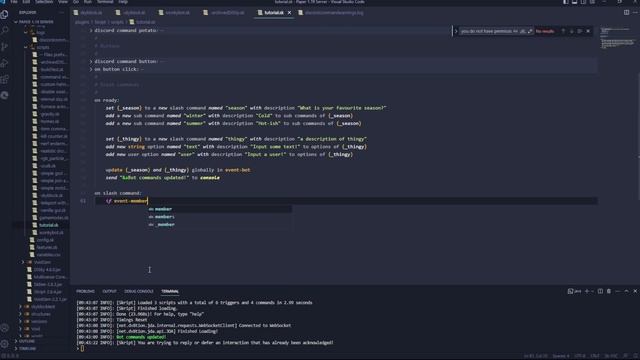Toggle primary sidebar layout icon in title bar
The height and width of the screenshot is (360, 640).
pos(566,2)
